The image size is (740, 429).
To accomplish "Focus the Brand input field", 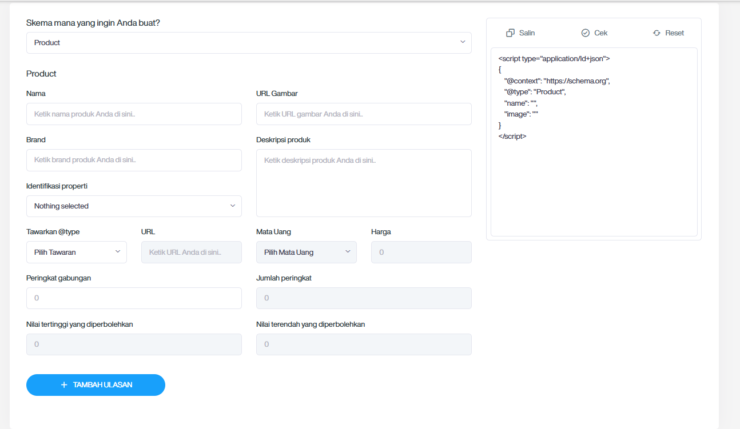I will pyautogui.click(x=134, y=160).
